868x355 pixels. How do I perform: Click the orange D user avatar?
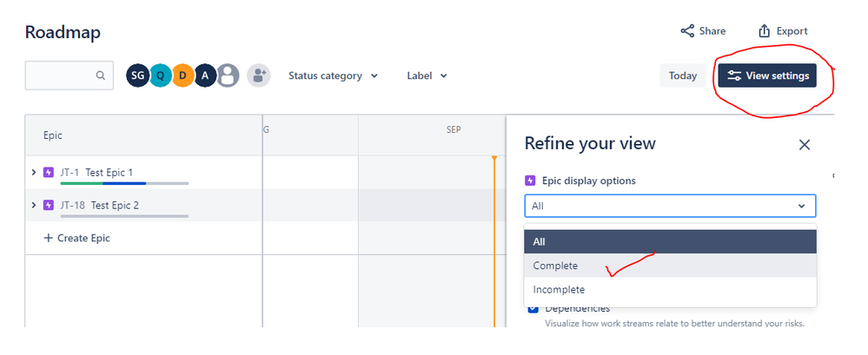pos(182,76)
